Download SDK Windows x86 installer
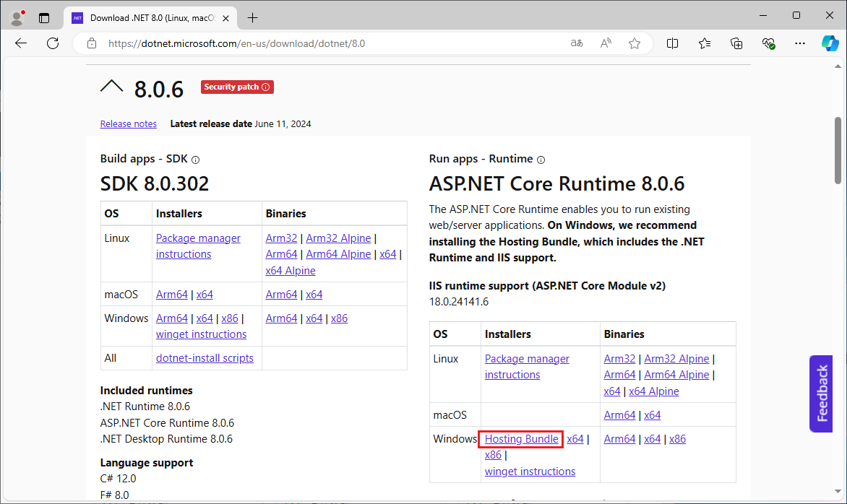Screen dimensions: 847x504 [230, 318]
